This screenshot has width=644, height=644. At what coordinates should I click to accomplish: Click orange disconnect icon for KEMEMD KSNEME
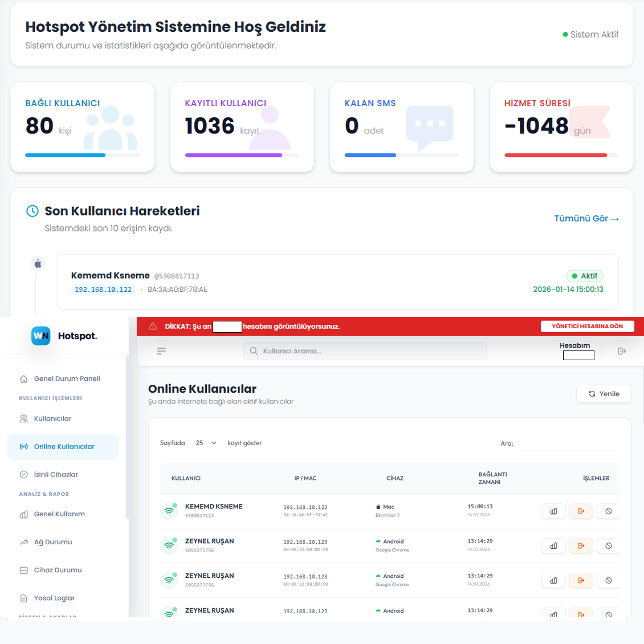tap(581, 511)
